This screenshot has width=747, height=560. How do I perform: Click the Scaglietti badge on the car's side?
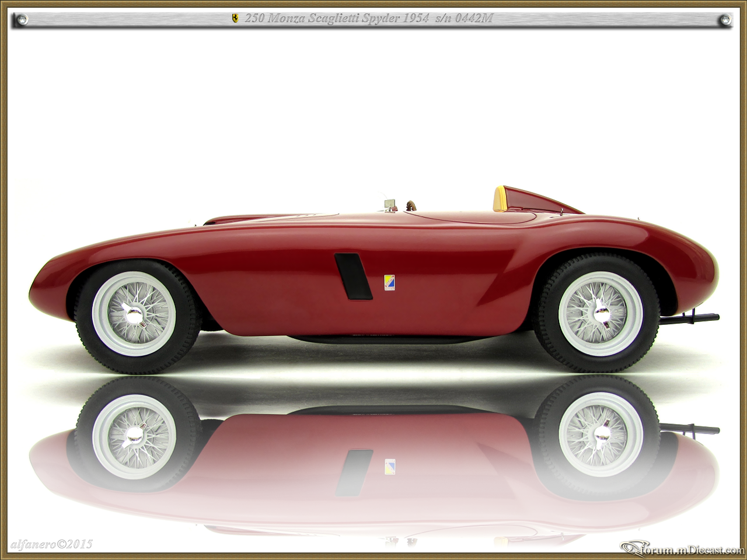389,282
